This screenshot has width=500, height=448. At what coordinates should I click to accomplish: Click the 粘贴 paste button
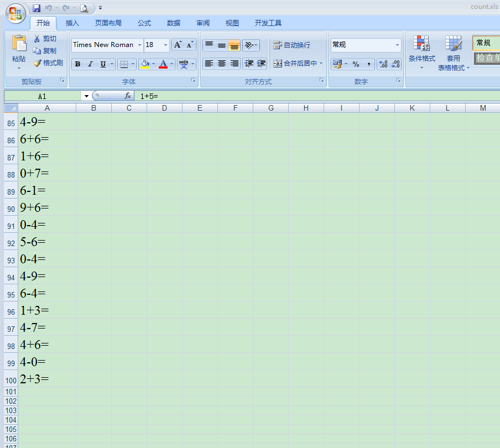click(x=18, y=50)
